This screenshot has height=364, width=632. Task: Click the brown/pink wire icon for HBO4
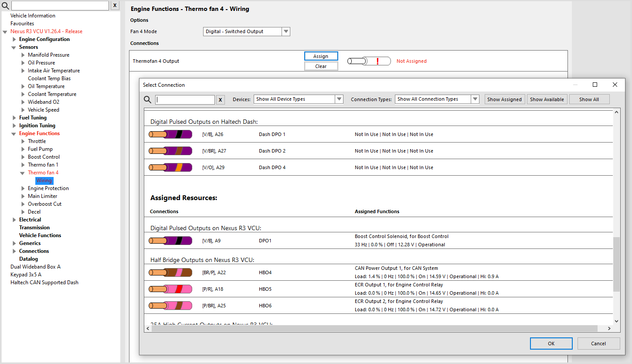tap(170, 272)
